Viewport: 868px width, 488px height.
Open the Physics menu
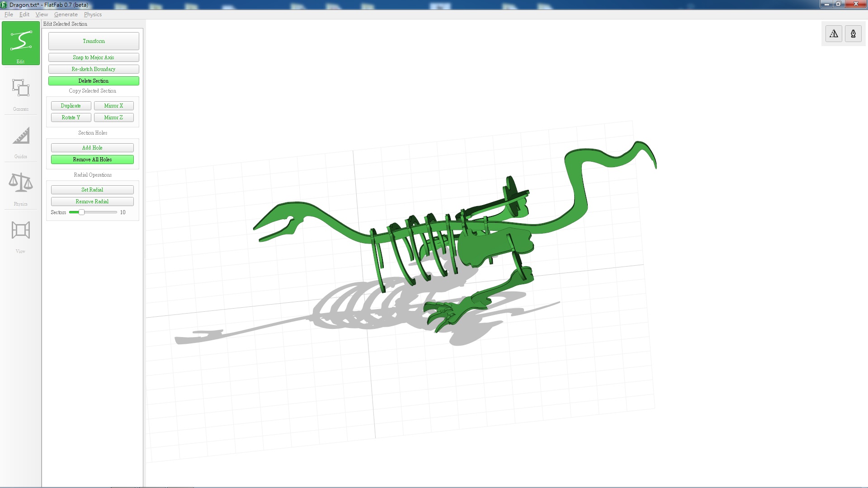tap(93, 14)
